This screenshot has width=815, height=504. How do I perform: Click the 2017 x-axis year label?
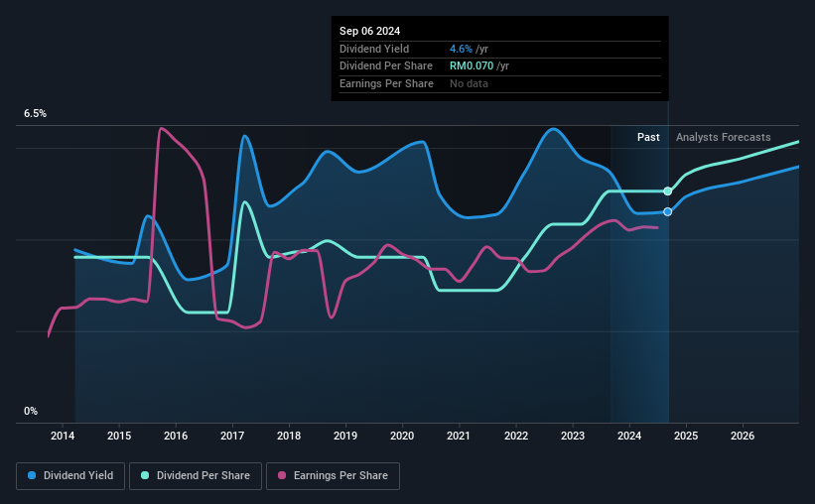pyautogui.click(x=232, y=436)
